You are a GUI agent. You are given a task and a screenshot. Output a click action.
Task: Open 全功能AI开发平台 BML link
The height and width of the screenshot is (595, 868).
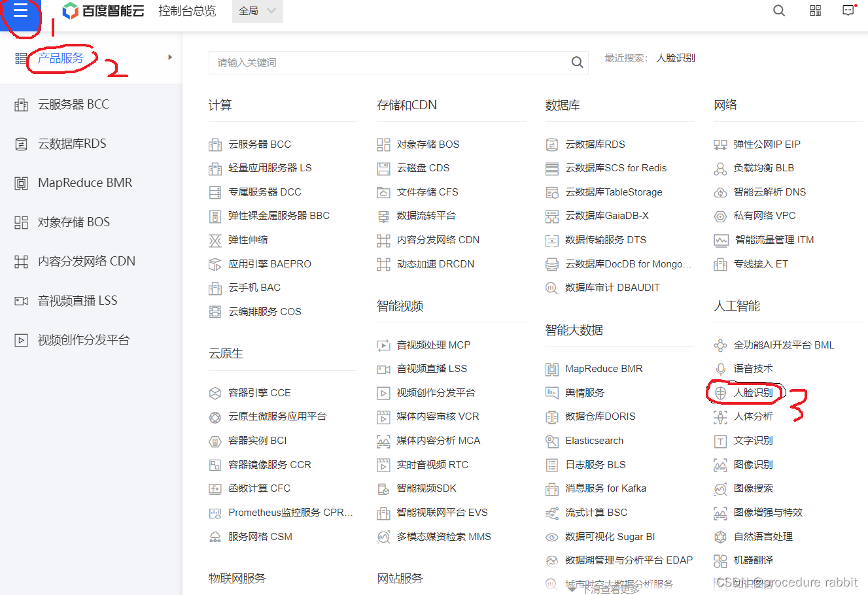(784, 345)
